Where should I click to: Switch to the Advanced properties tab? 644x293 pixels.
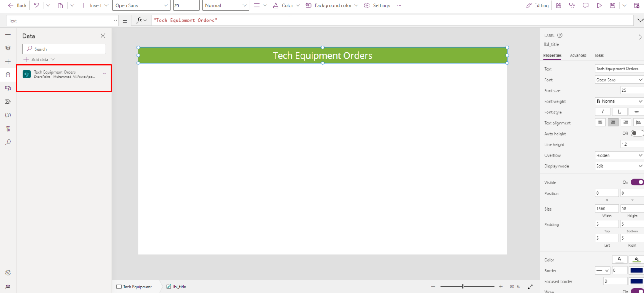(x=578, y=55)
